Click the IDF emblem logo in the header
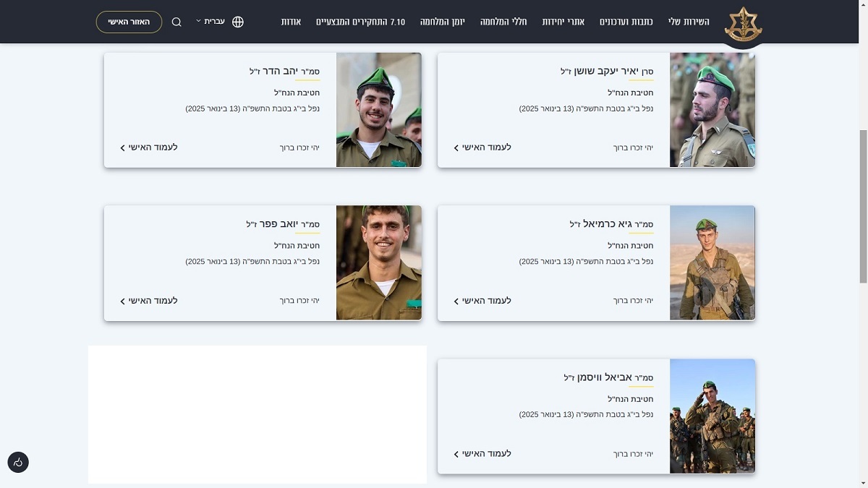 coord(743,25)
